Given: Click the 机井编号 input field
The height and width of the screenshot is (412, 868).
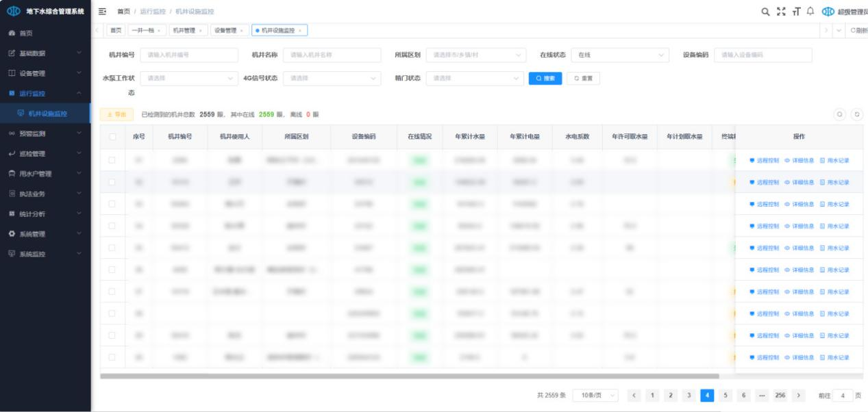Looking at the screenshot, I should click(x=189, y=55).
